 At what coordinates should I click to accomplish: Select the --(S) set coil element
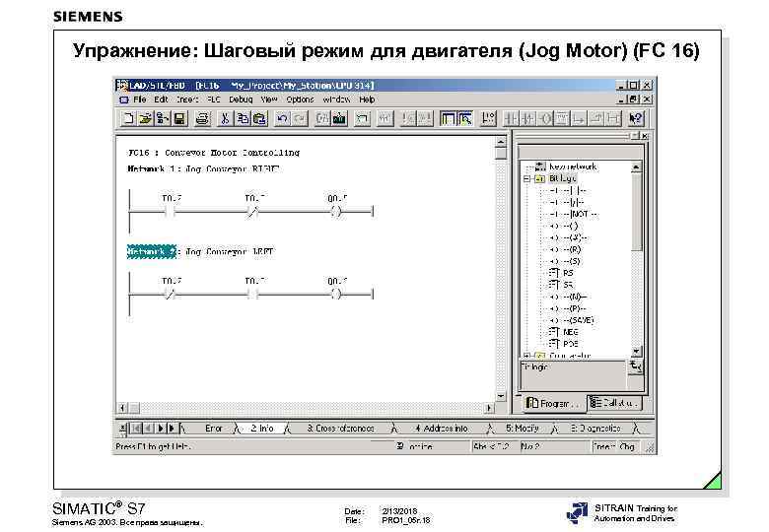click(566, 261)
